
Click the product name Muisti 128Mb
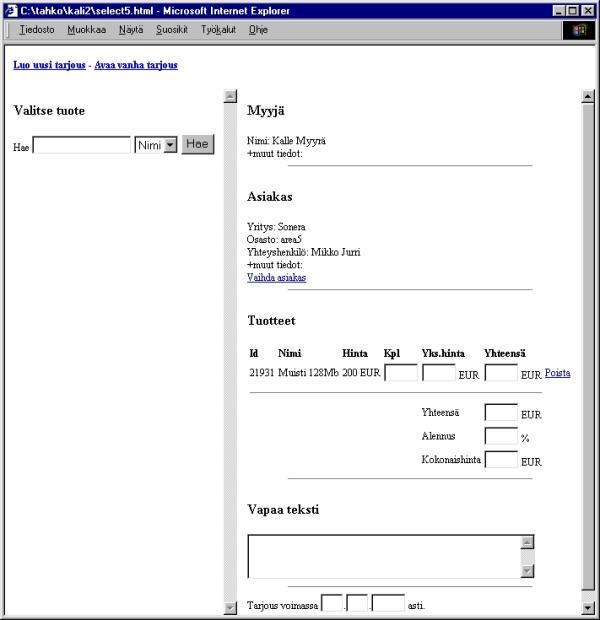point(309,372)
